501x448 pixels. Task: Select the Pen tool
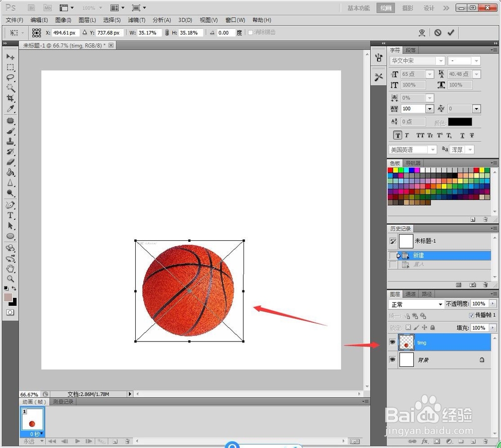coord(10,205)
